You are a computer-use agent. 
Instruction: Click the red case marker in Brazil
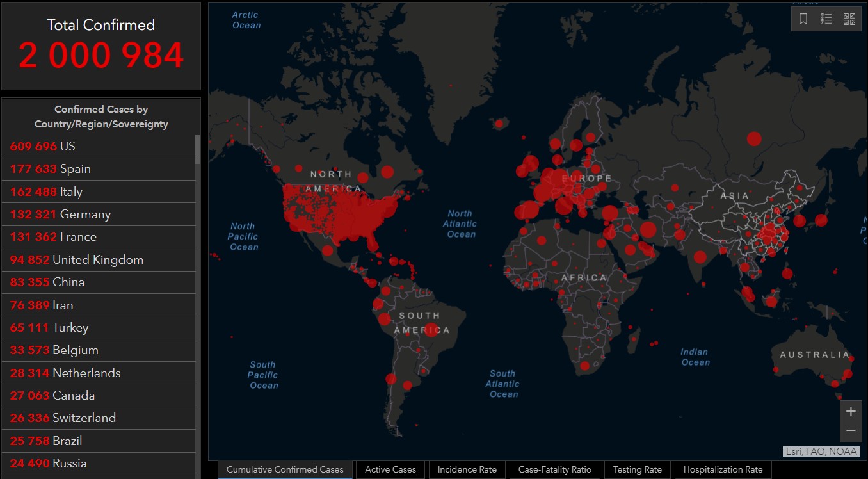coord(431,330)
